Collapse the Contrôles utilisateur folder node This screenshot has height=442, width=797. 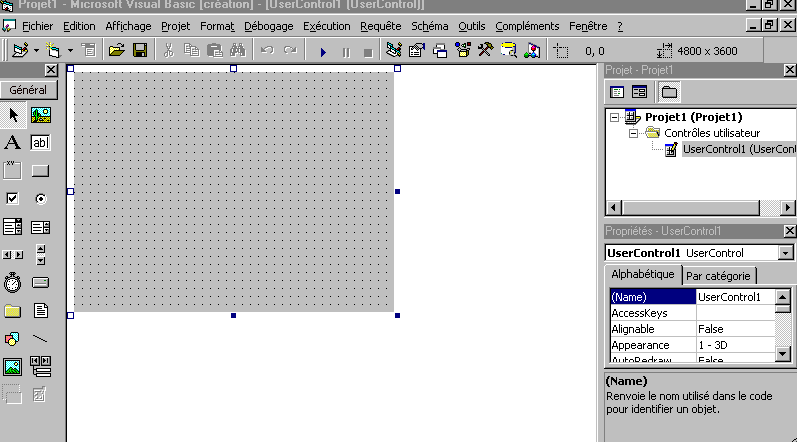point(633,133)
